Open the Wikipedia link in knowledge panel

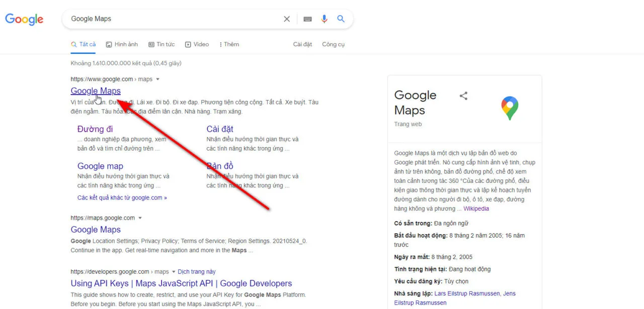476,209
